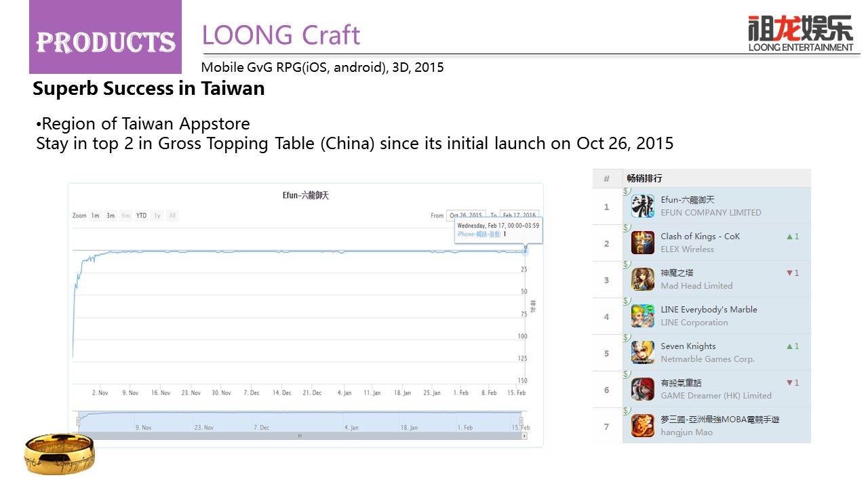Click the y-axis label 100
This screenshot has width=868, height=488.
coord(522,336)
